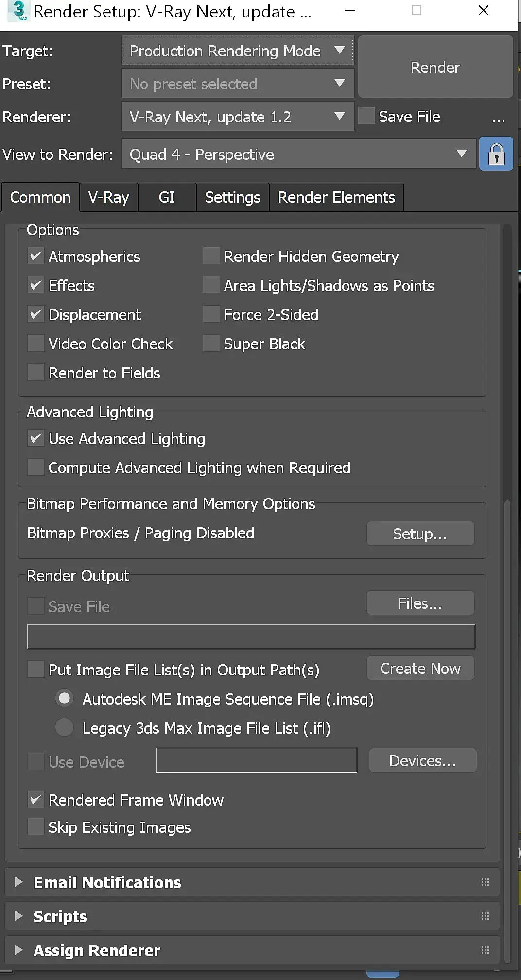521x980 pixels.
Task: Select Legacy 3ds Max Image File List radio
Action: tap(64, 727)
